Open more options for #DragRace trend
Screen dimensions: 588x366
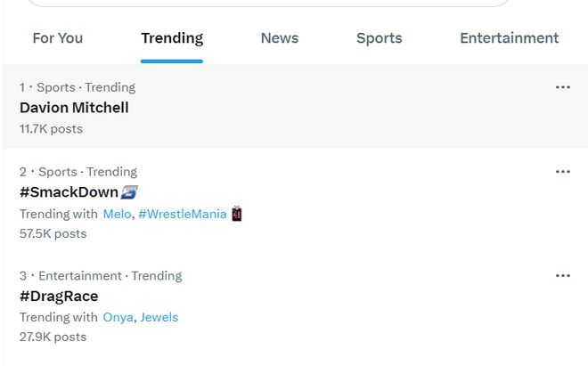(563, 276)
